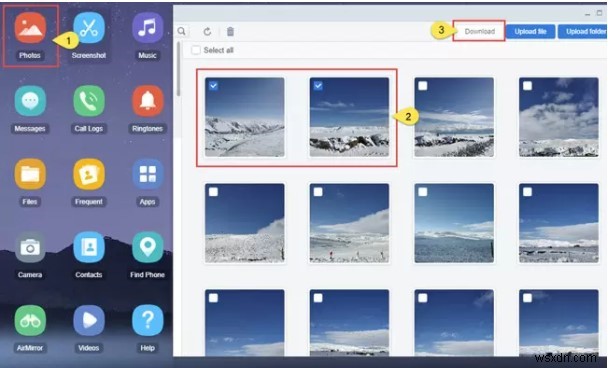608x368 pixels.
Task: Check the fourth photo in the second row
Action: click(x=527, y=192)
